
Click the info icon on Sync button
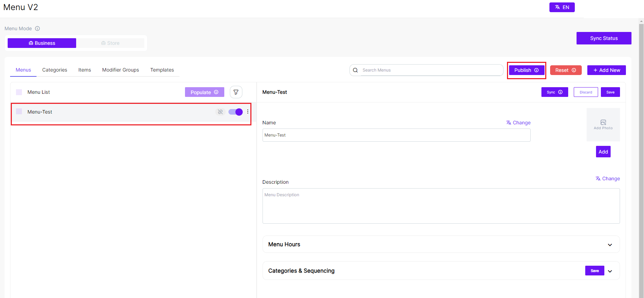560,92
